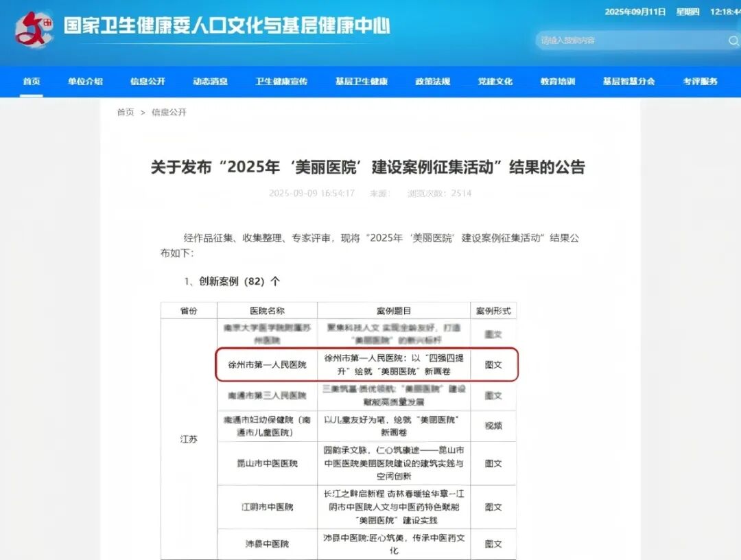Select the 考评服务 menu item
Screen dimensions: 741x560
(699, 81)
